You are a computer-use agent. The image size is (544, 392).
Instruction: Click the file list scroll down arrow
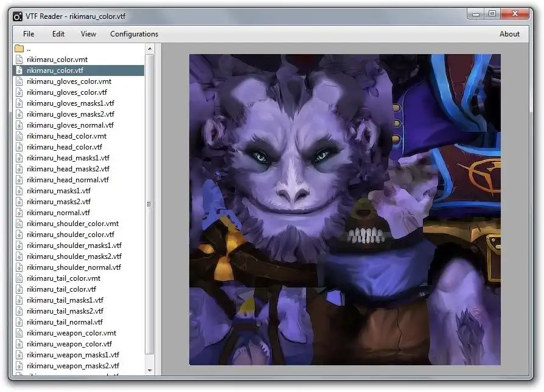[150, 370]
